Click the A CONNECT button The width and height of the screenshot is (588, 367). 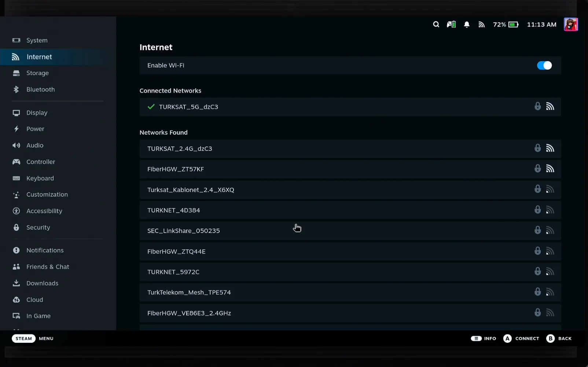[x=521, y=338]
